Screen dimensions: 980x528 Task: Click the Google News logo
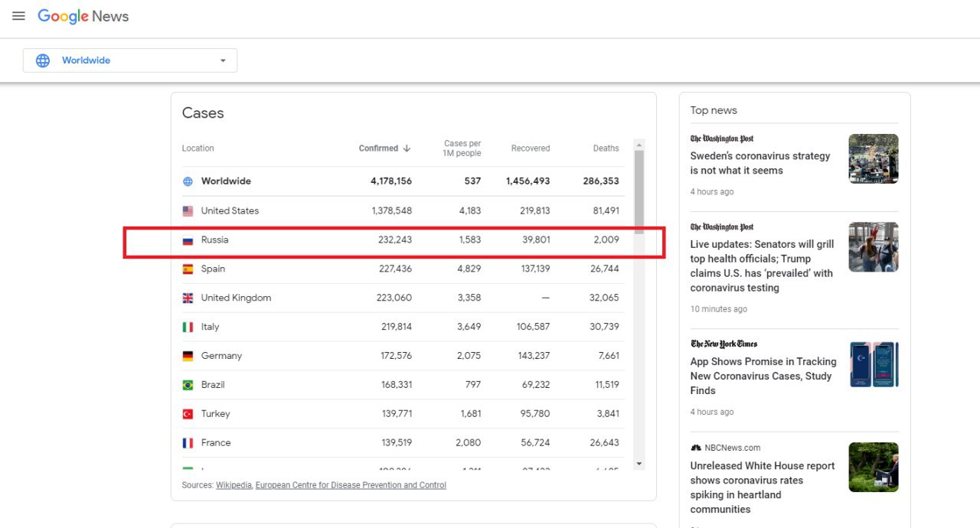tap(83, 16)
